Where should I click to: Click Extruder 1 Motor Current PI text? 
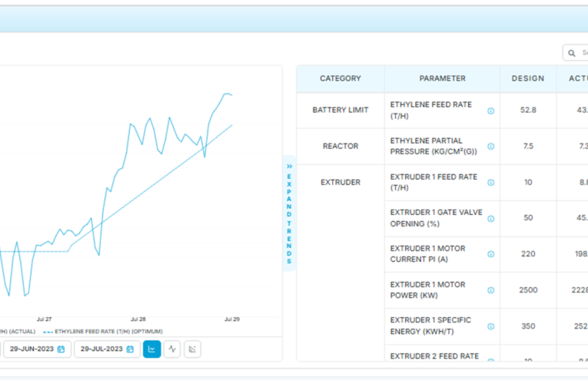click(427, 254)
